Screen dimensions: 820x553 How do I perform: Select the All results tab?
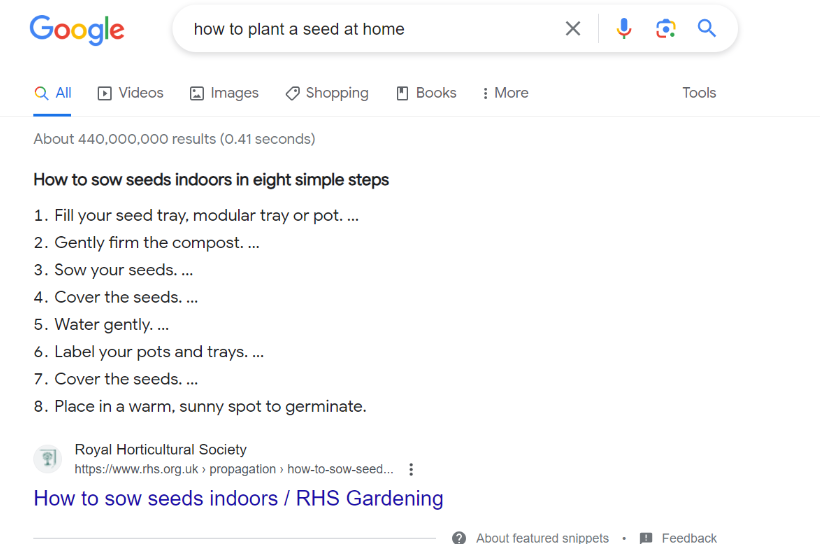(53, 93)
